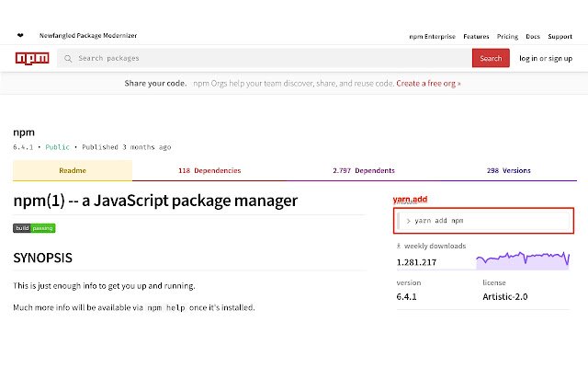Click the npm(1) JavaScript package manager heading
This screenshot has height=368, width=588.
click(155, 201)
